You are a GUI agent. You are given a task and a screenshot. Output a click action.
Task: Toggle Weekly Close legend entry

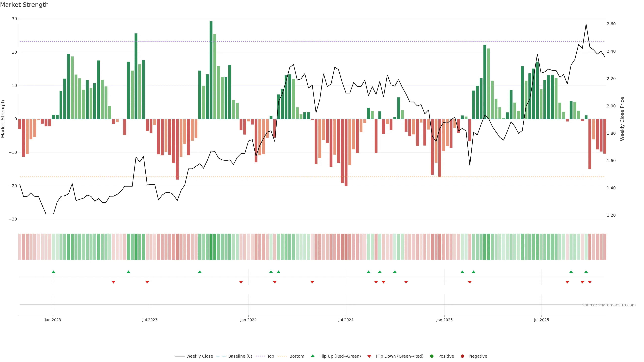tap(199, 356)
